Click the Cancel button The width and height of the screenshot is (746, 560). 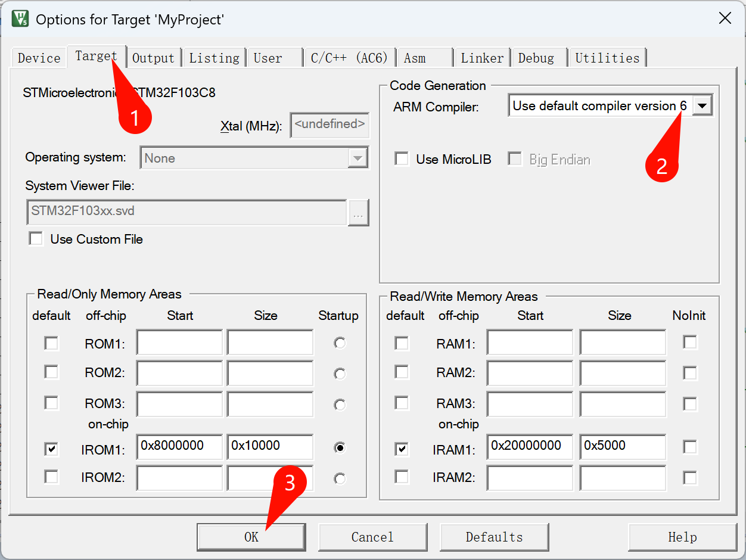372,537
